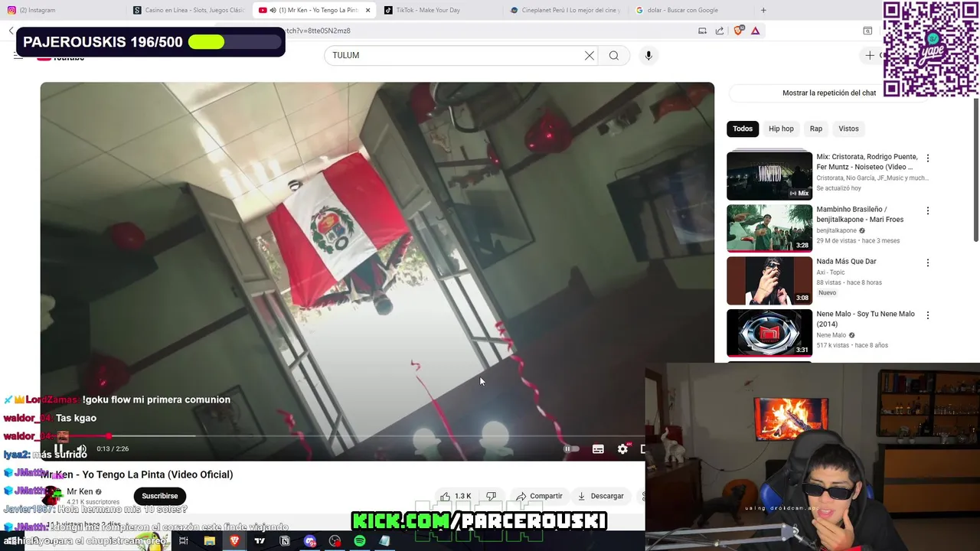This screenshot has width=980, height=551.
Task: Open Brave Shields lion icon
Action: pos(738,31)
